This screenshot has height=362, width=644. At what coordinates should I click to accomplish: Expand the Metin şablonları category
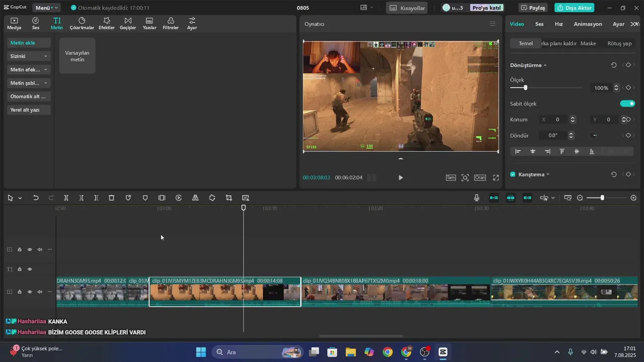(29, 83)
